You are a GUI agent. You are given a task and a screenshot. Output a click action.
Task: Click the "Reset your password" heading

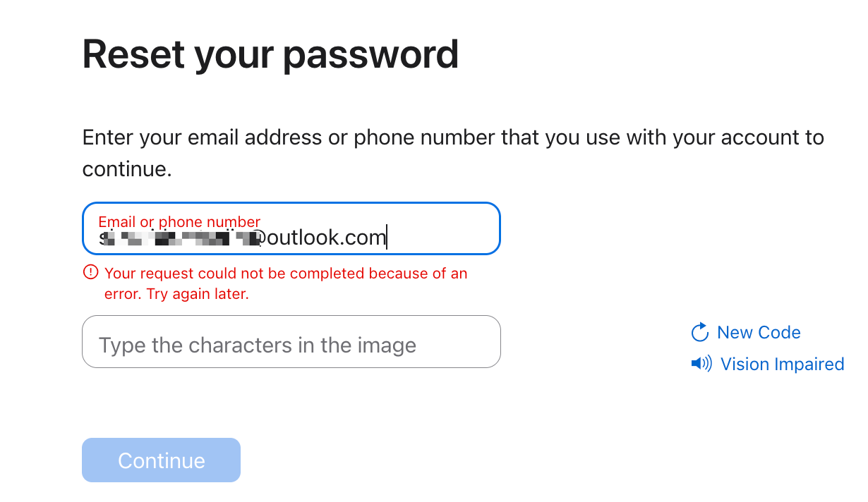[270, 54]
